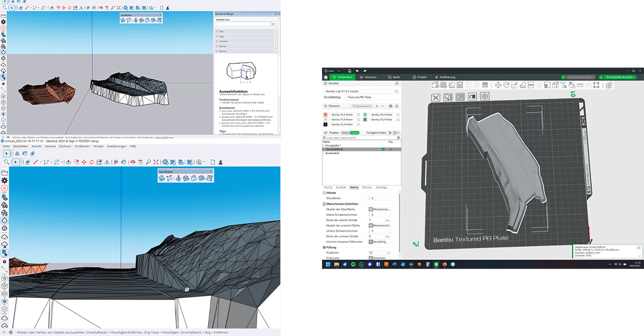
Task: Open the Kamera menu in SketchUp
Action: click(x=50, y=146)
